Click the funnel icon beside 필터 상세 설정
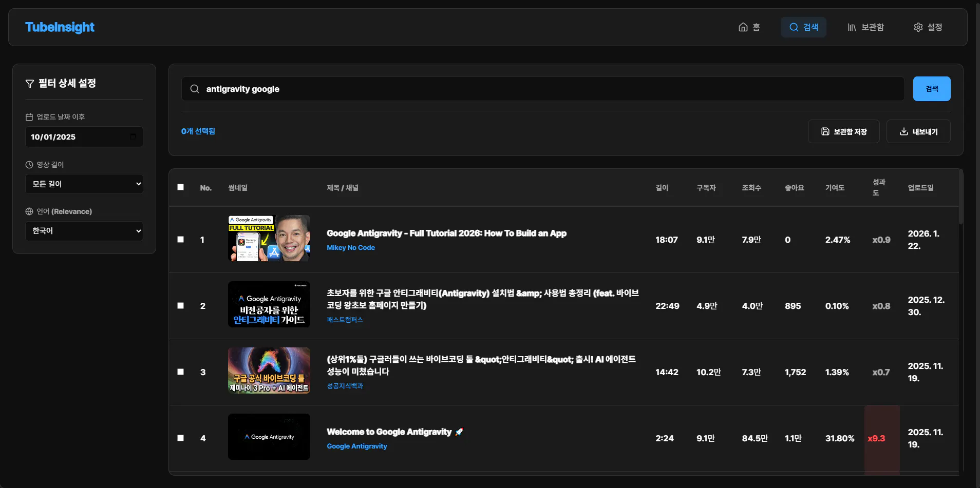 (x=30, y=84)
